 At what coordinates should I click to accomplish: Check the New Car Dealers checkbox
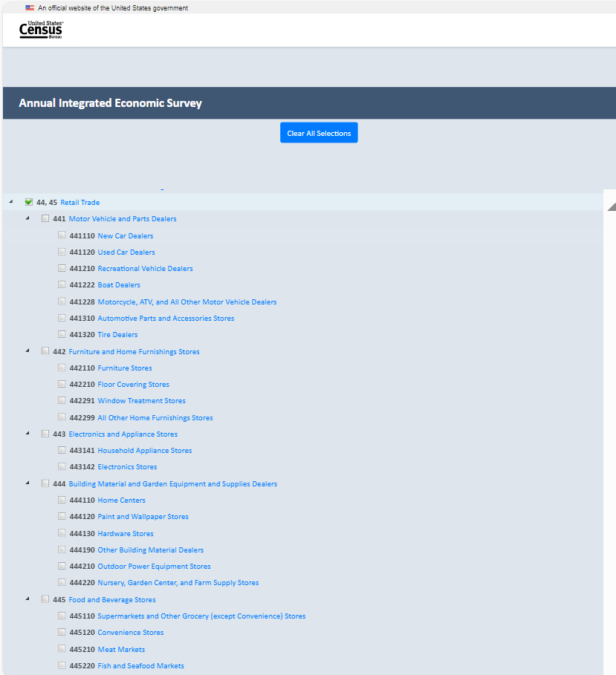coord(62,235)
